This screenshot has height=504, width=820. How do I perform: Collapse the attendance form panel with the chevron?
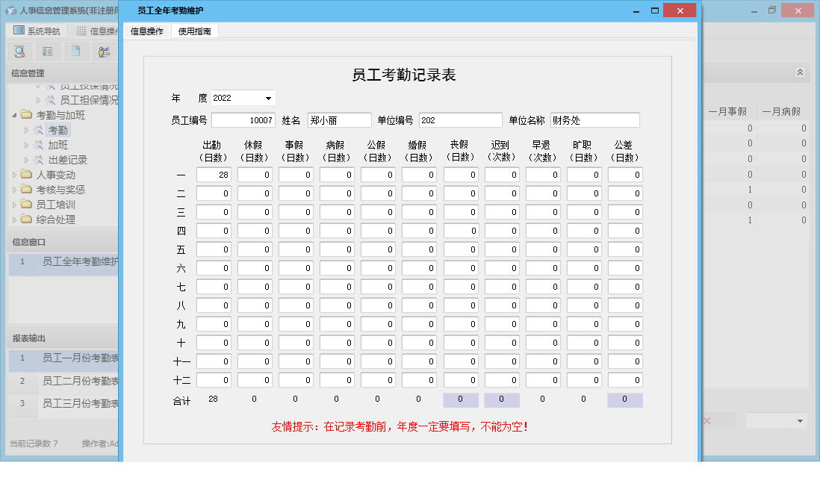tap(799, 72)
